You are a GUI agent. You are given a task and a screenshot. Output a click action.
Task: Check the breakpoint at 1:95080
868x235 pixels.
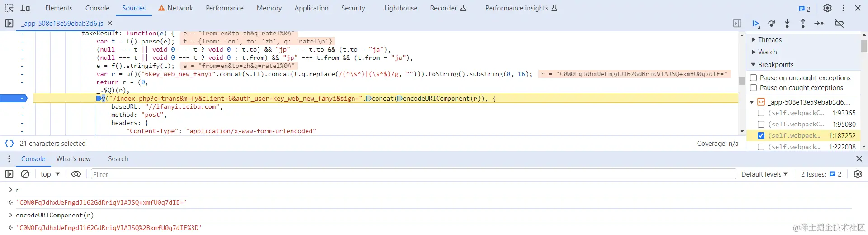[761, 125]
